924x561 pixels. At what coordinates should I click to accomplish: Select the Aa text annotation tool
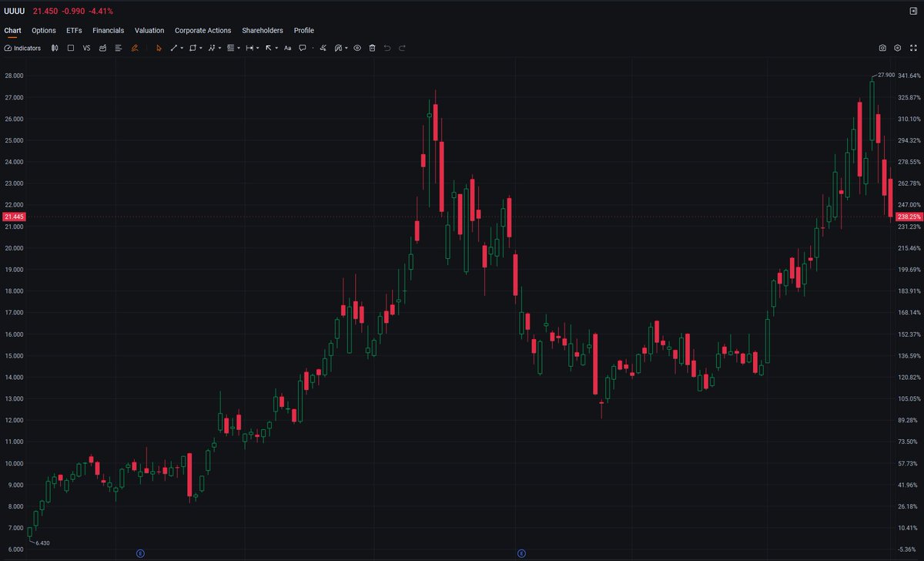click(x=287, y=48)
